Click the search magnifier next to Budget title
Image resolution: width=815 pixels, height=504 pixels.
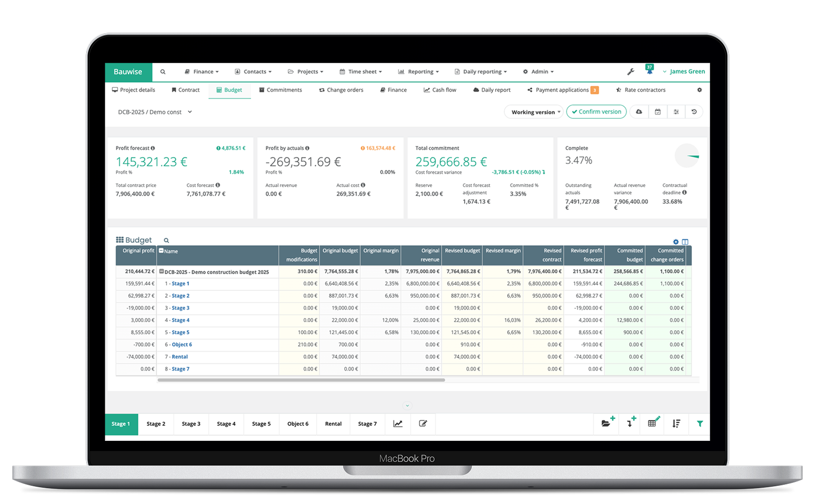pyautogui.click(x=166, y=240)
